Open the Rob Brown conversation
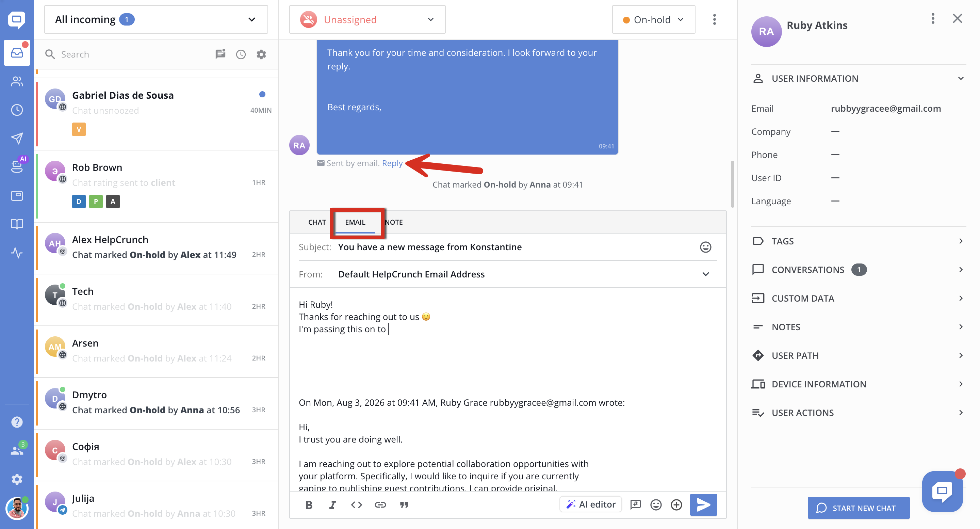980x529 pixels. click(158, 186)
